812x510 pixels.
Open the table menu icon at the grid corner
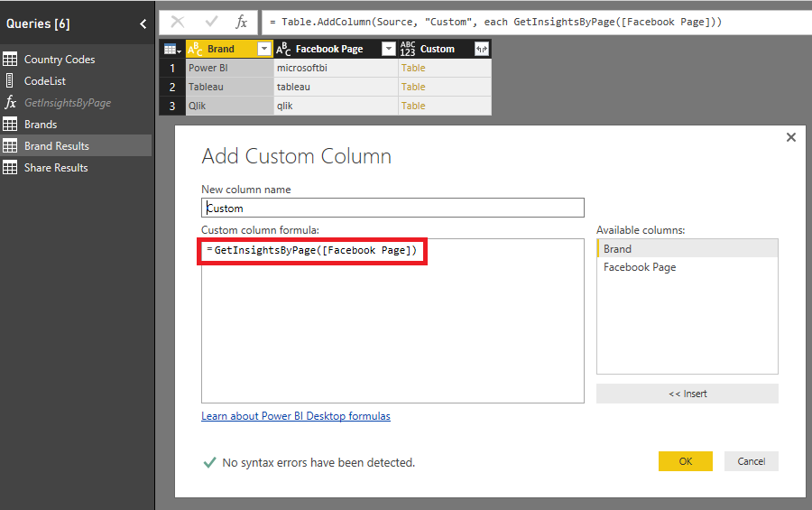coord(172,50)
